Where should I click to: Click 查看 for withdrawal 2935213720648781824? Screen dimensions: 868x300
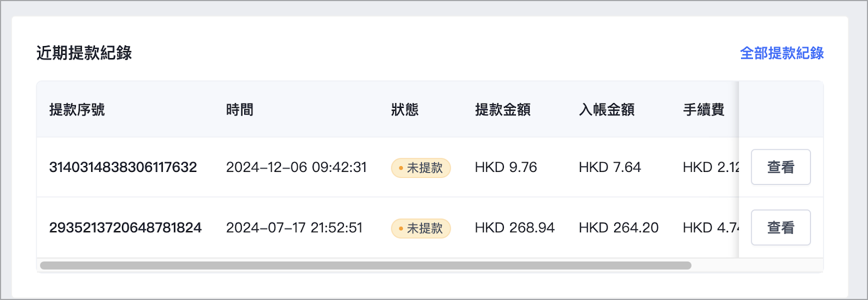pyautogui.click(x=781, y=227)
